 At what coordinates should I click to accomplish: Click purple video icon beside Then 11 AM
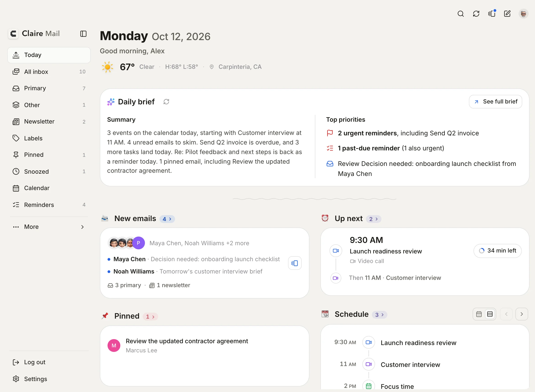click(x=336, y=278)
